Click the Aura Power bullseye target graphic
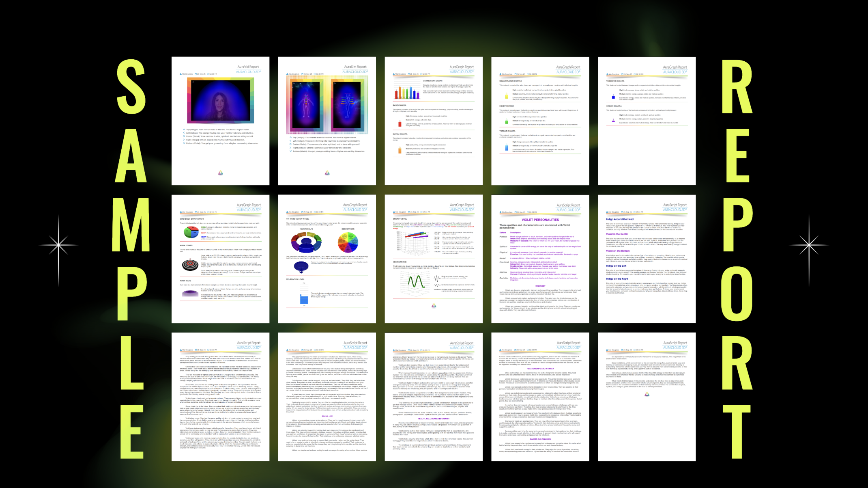This screenshot has width=868, height=488. tap(191, 264)
